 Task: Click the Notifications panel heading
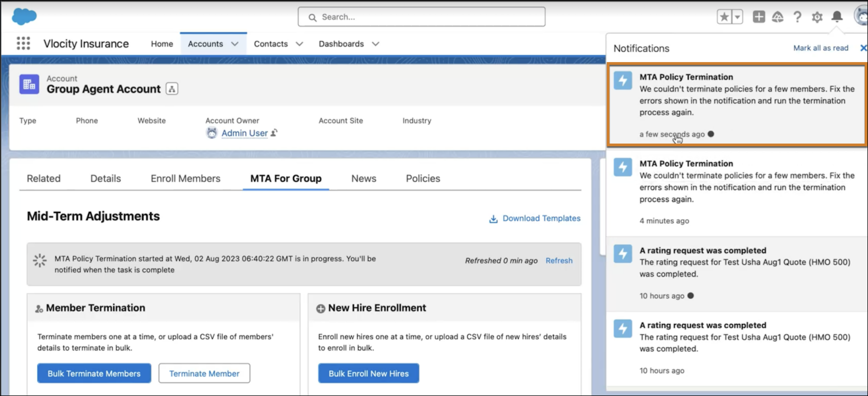tap(641, 48)
